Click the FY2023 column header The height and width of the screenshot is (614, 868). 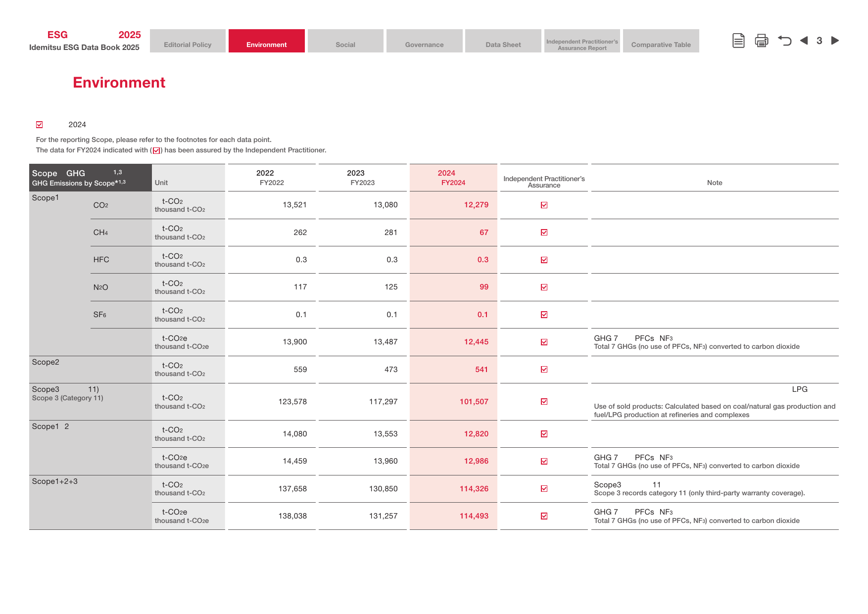pyautogui.click(x=363, y=178)
